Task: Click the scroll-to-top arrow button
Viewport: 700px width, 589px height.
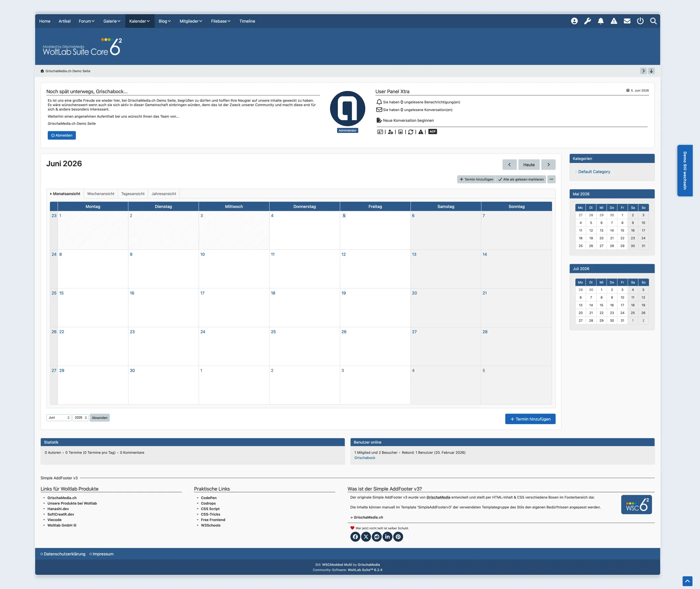Action: click(x=687, y=581)
